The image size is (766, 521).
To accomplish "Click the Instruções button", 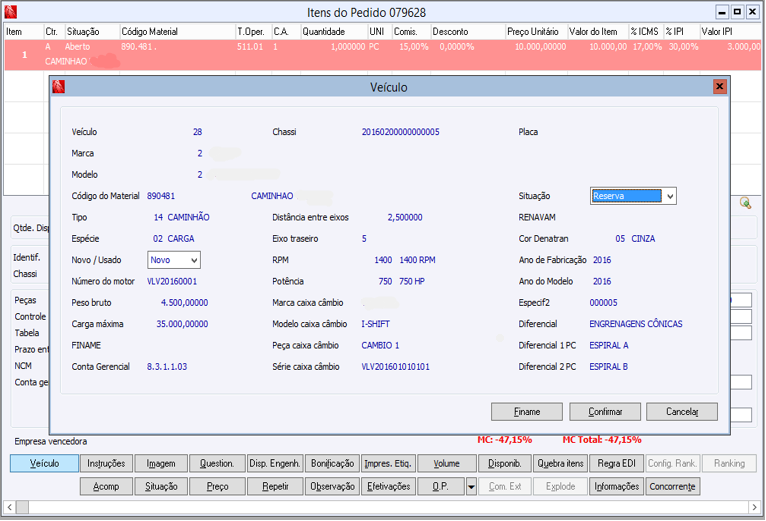I will [x=106, y=463].
